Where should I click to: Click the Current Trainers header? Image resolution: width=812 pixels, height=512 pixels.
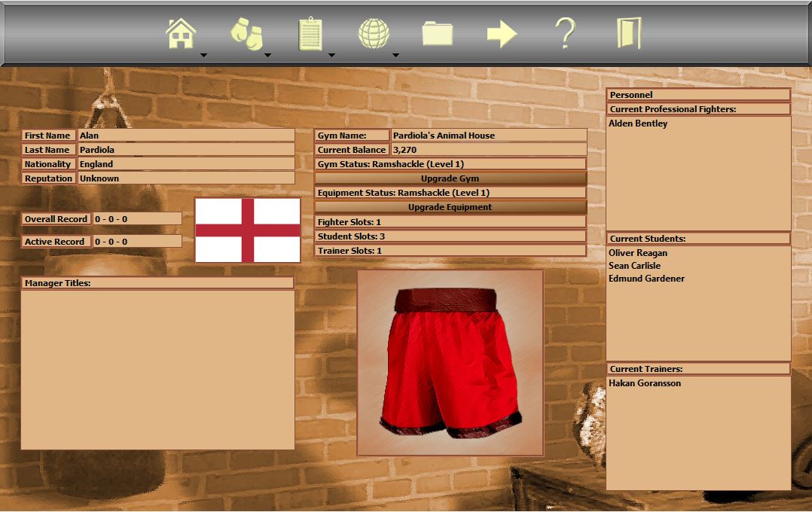pyautogui.click(x=698, y=369)
